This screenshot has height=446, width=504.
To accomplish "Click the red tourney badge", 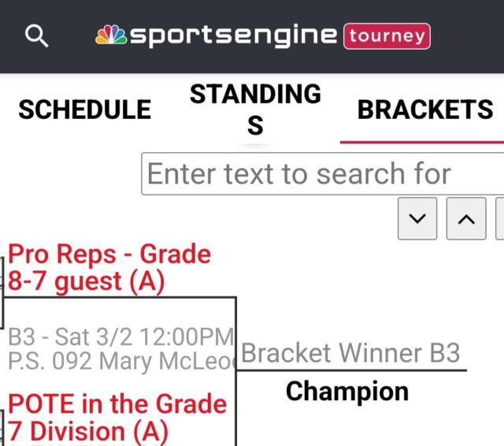I will tap(386, 36).
